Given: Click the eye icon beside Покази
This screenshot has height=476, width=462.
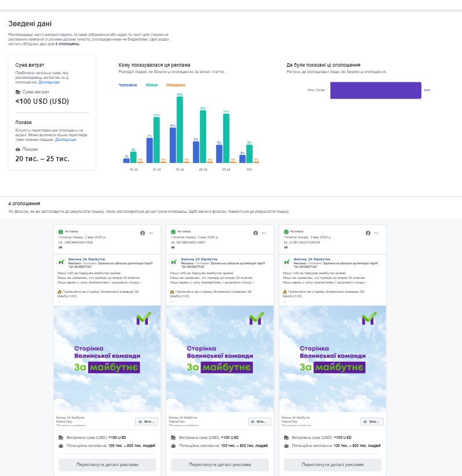Looking at the screenshot, I should click(18, 149).
